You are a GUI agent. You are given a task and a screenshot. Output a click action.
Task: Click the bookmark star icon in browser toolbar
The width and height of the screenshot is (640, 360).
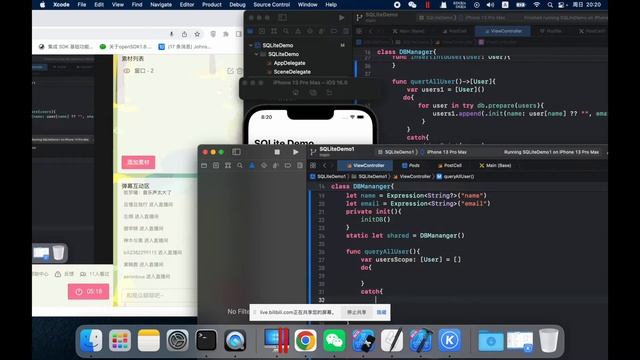coord(197,34)
